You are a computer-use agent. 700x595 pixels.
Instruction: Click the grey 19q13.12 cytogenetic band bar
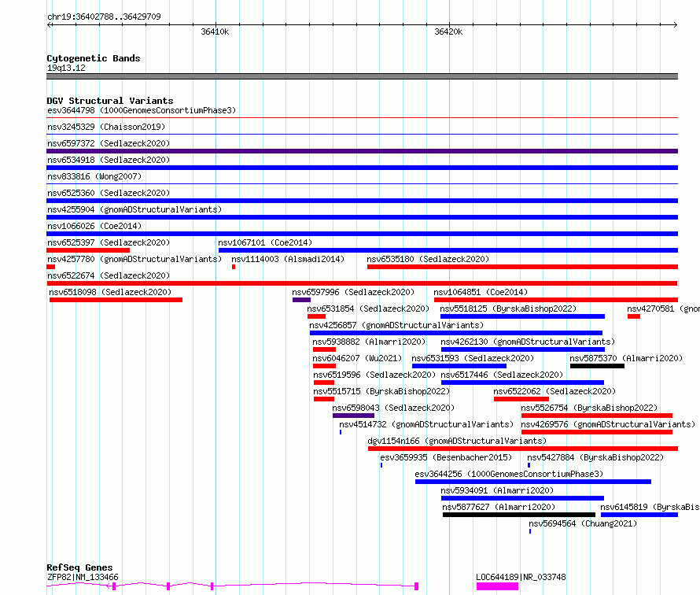coord(362,76)
